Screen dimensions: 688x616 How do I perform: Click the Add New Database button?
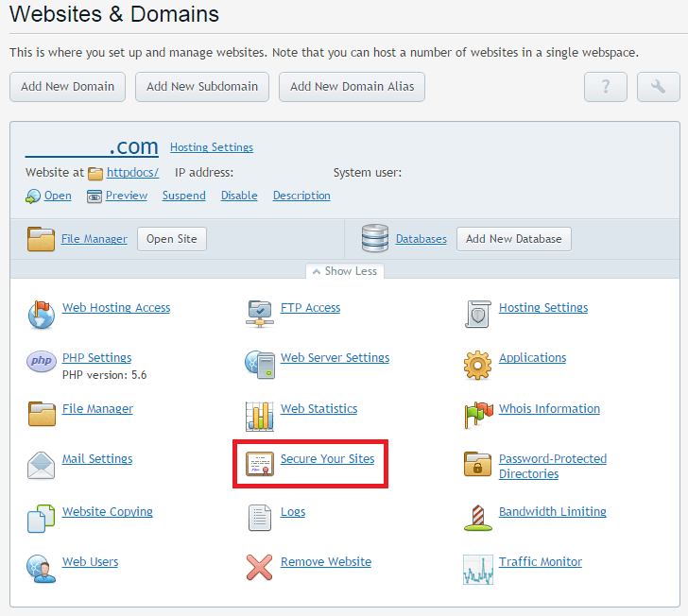[x=513, y=239]
